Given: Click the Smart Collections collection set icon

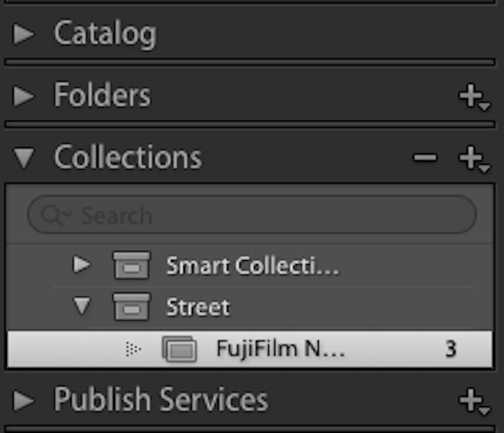Looking at the screenshot, I should click(132, 266).
